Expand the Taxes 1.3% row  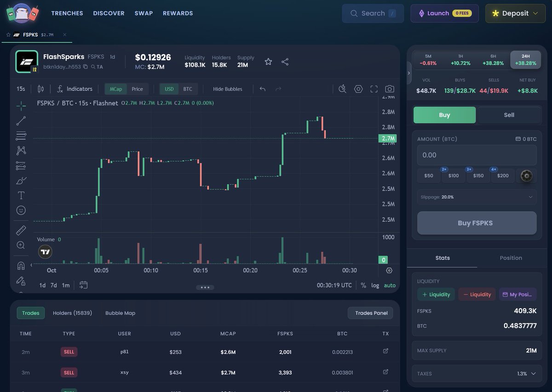[477, 374]
